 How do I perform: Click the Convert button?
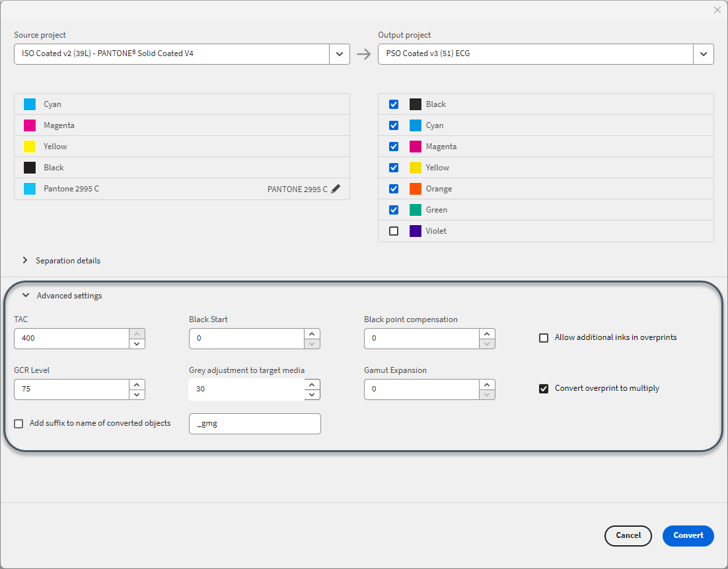(x=688, y=535)
